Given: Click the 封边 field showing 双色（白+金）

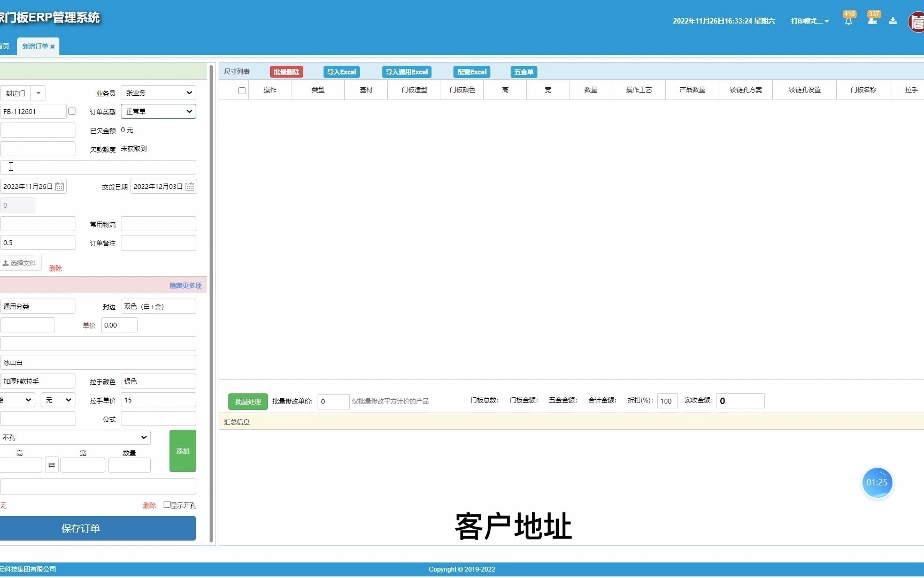Looking at the screenshot, I should [x=158, y=306].
